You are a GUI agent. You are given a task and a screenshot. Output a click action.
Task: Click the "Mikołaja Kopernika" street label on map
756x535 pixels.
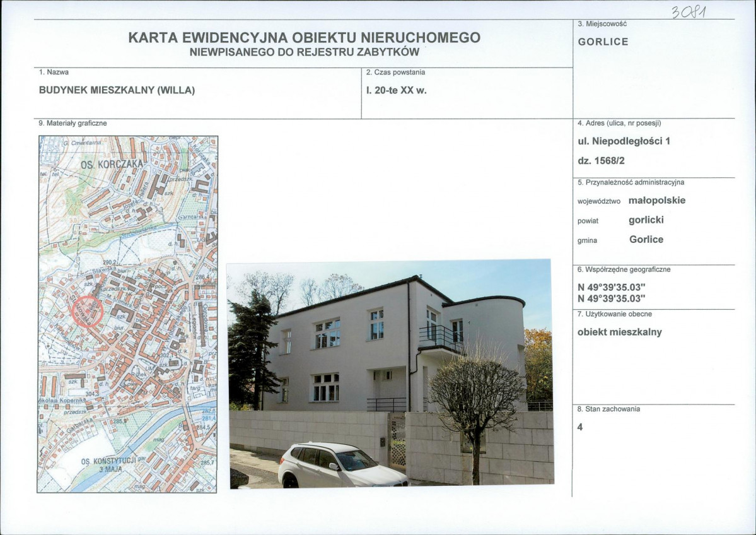tap(61, 402)
